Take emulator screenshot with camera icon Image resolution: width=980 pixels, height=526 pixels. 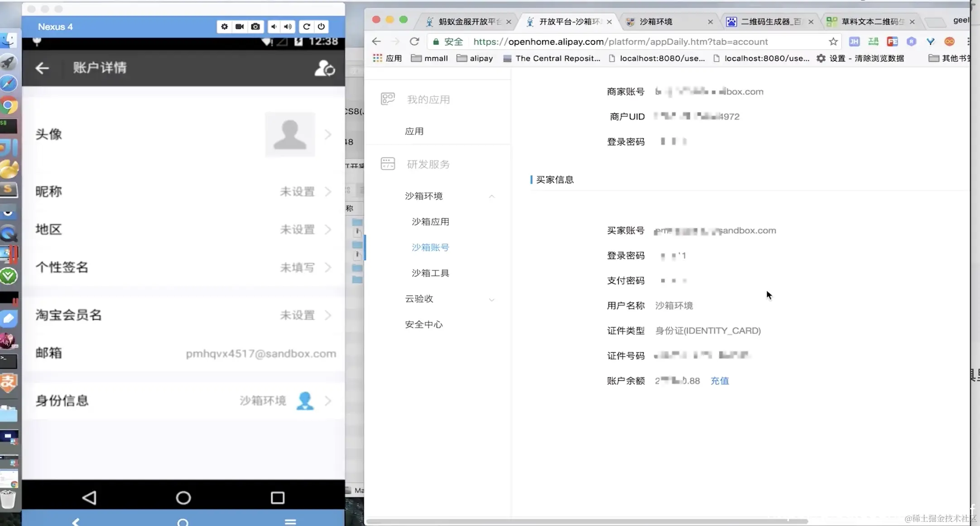[x=255, y=27]
